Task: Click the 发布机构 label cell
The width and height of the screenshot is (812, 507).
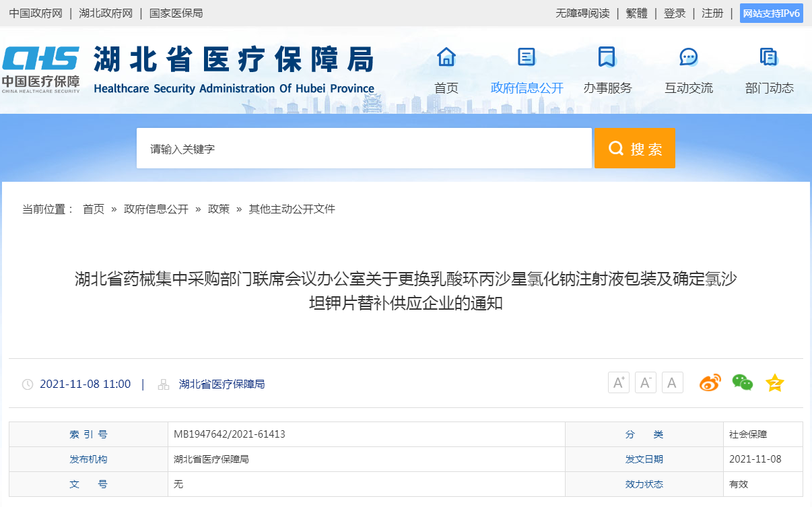Action: 88,459
